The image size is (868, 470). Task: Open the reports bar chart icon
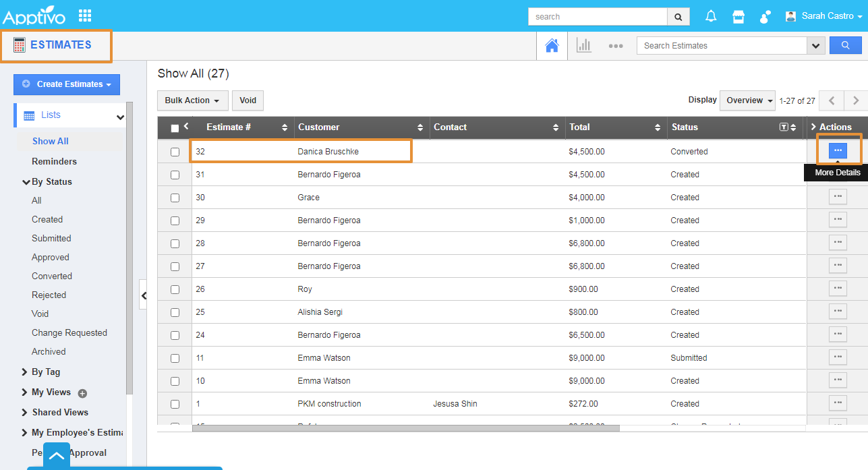click(x=583, y=46)
